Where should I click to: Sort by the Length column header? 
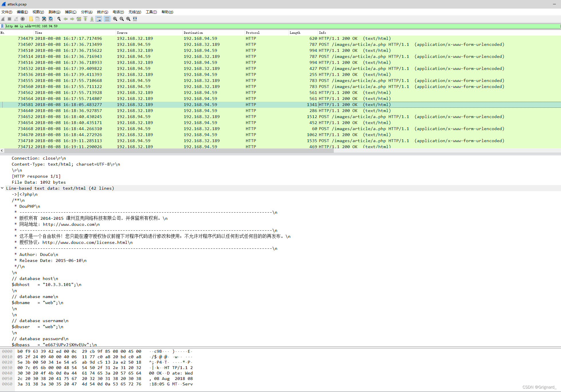[303, 33]
